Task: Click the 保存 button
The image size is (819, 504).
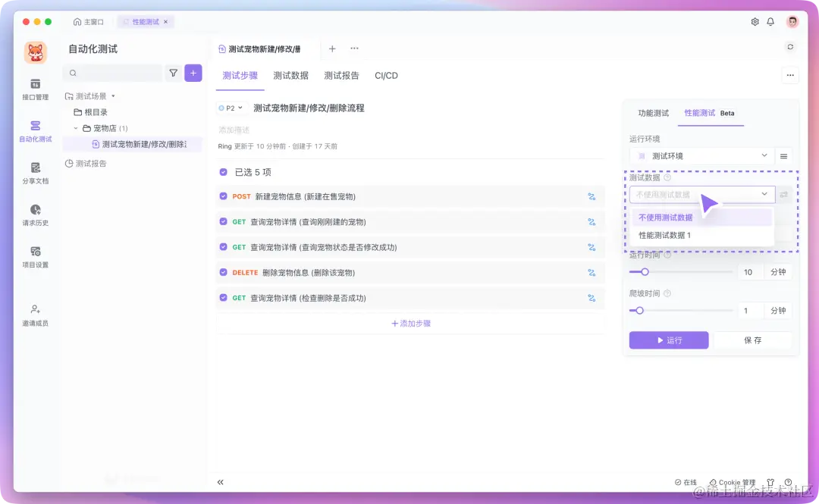Action: [x=753, y=340]
